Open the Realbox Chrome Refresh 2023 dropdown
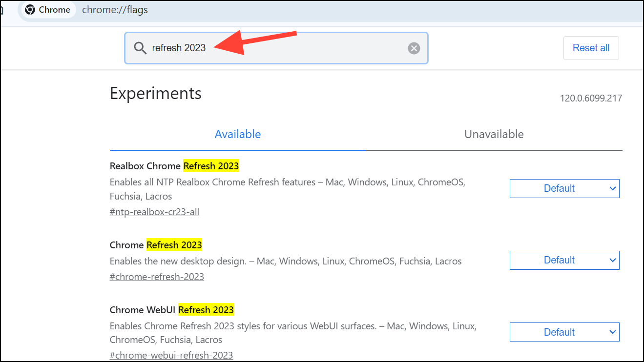The image size is (644, 362). [564, 188]
